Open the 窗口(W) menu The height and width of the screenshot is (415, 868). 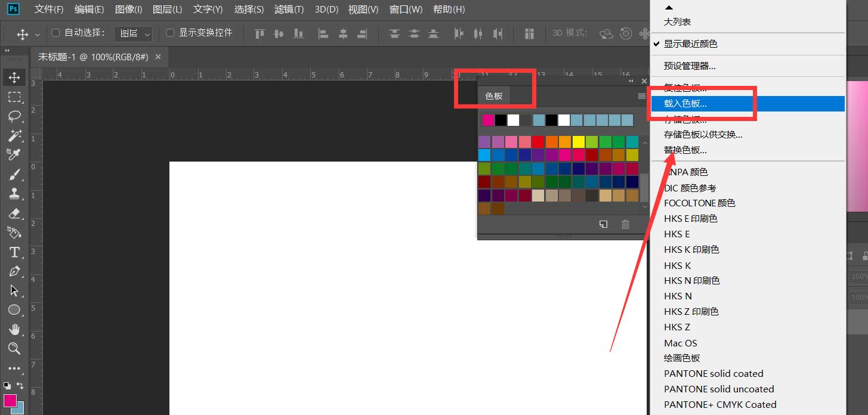click(x=406, y=10)
